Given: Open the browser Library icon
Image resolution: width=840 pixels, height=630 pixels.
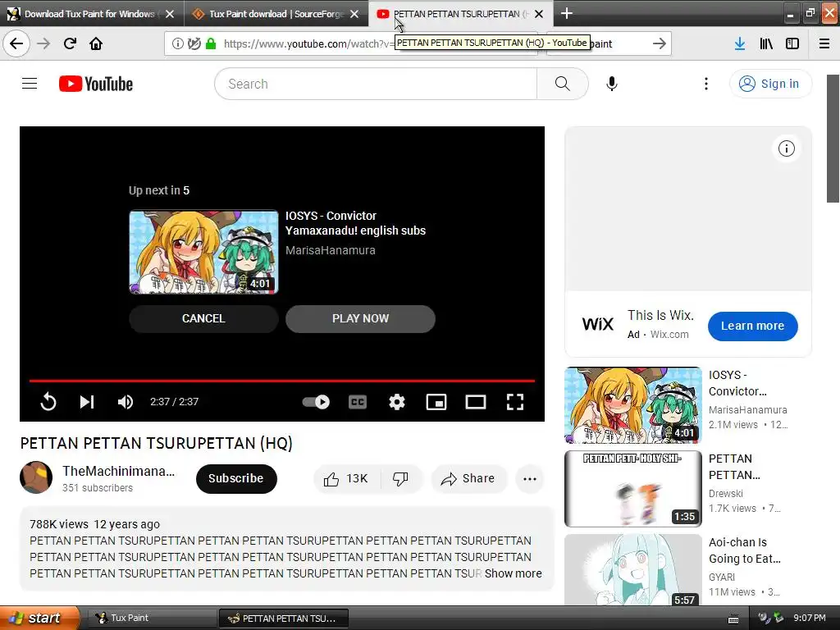Looking at the screenshot, I should tap(766, 43).
